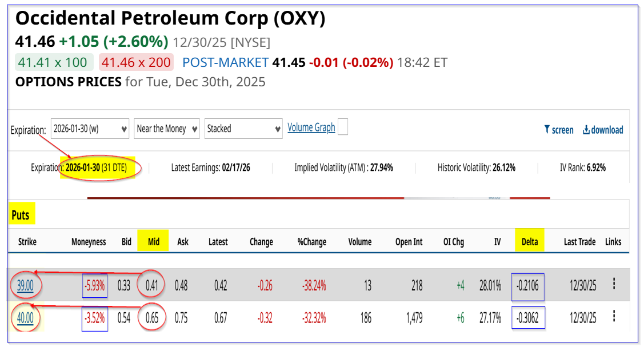Sort by the %Change column header
The height and width of the screenshot is (347, 644).
(x=311, y=242)
